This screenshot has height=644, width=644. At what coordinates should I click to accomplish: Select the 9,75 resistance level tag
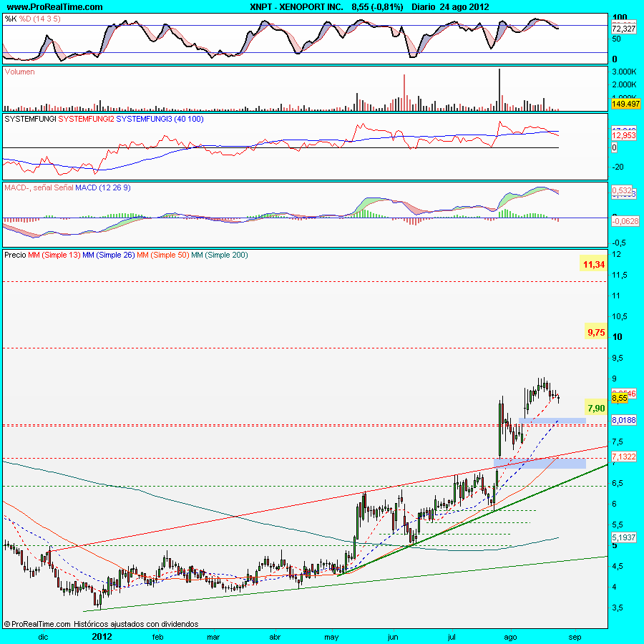coord(596,333)
